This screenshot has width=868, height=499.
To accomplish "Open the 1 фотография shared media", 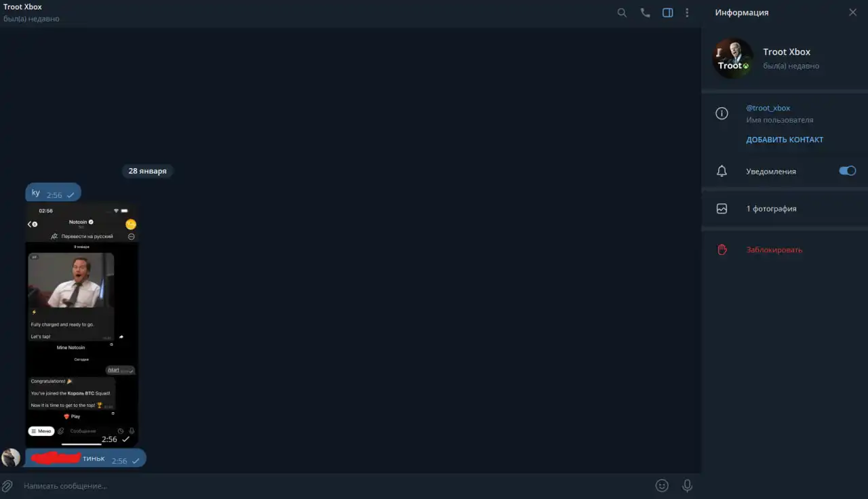I will pos(785,209).
